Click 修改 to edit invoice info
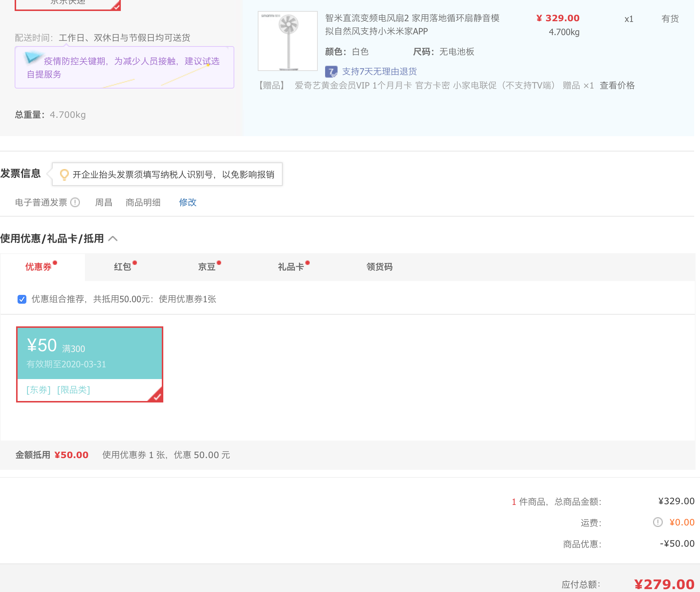The image size is (700, 592). tap(188, 202)
